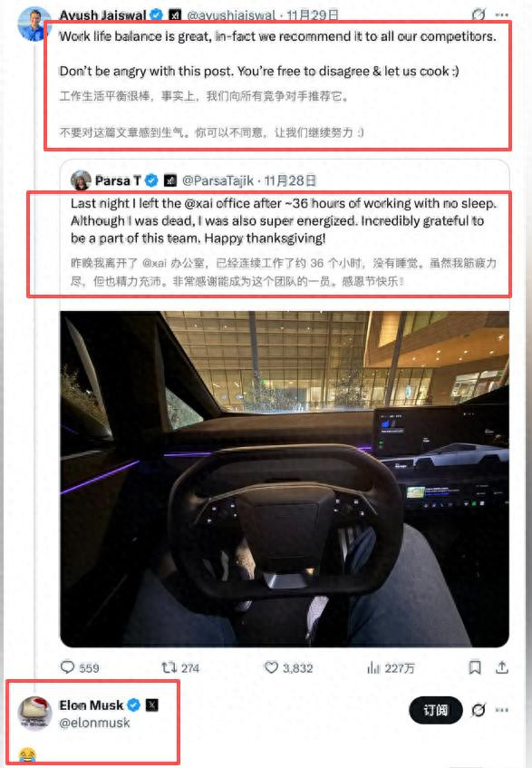Open more options on Ayush Jaiswal's post
The image size is (532, 768).
tap(502, 15)
